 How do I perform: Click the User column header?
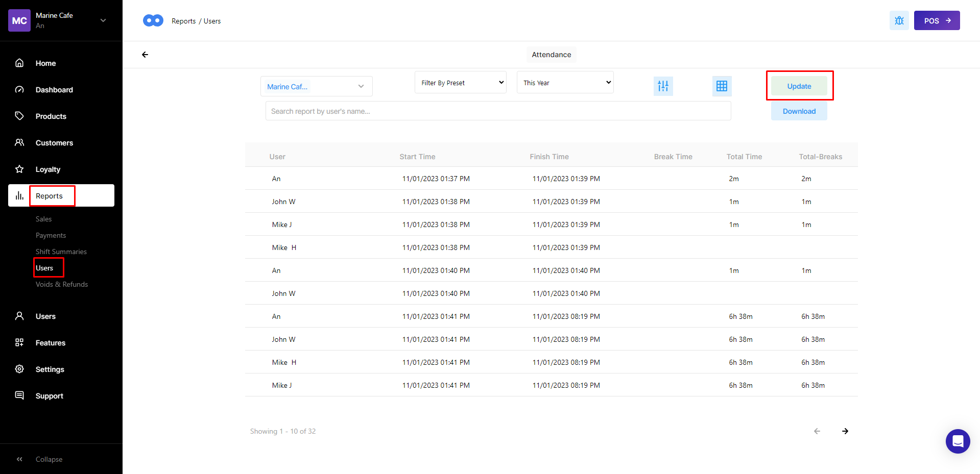(x=277, y=157)
